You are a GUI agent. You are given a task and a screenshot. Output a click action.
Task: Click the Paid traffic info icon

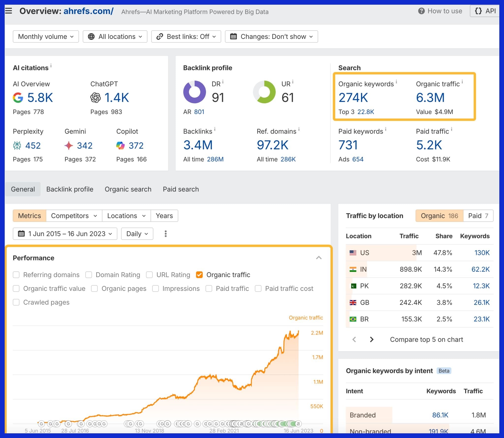pos(452,129)
